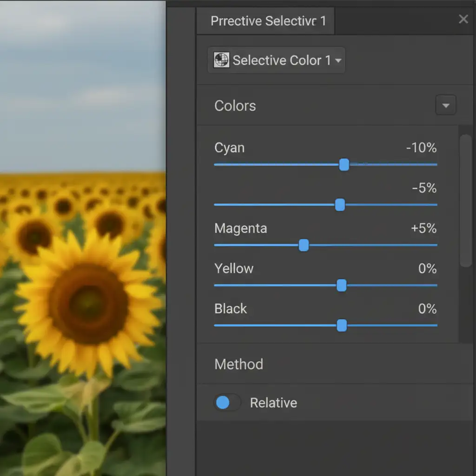The image size is (476, 476).
Task: Click the Black 0% value field
Action: (427, 309)
